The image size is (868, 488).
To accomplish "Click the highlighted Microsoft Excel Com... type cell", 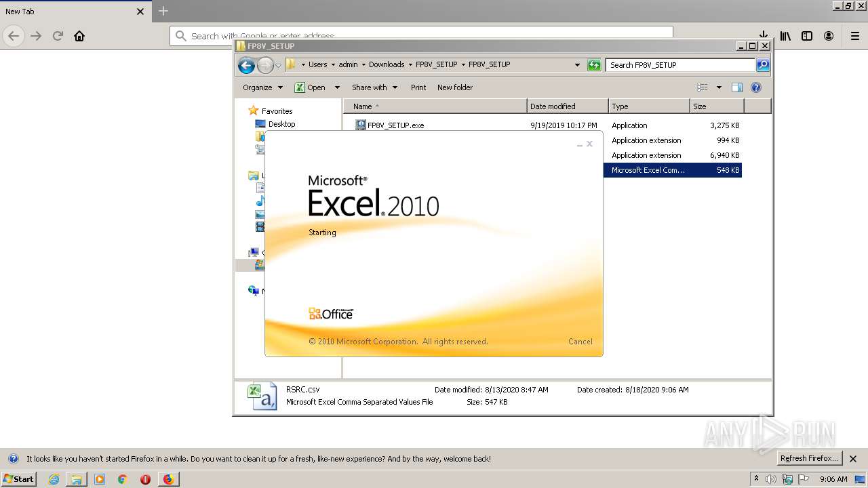I will click(x=648, y=170).
